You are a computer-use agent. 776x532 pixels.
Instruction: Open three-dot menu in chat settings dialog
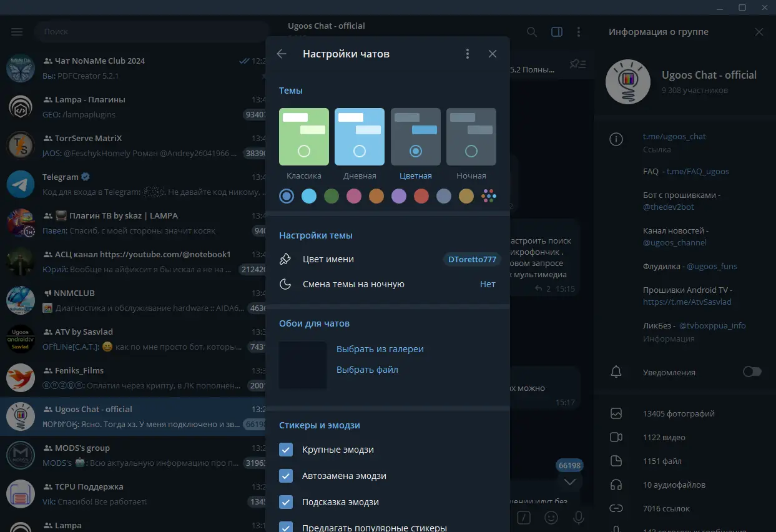tap(468, 54)
